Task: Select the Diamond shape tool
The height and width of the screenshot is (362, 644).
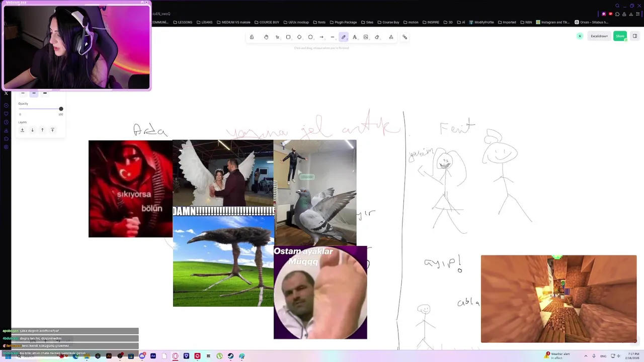Action: (299, 37)
